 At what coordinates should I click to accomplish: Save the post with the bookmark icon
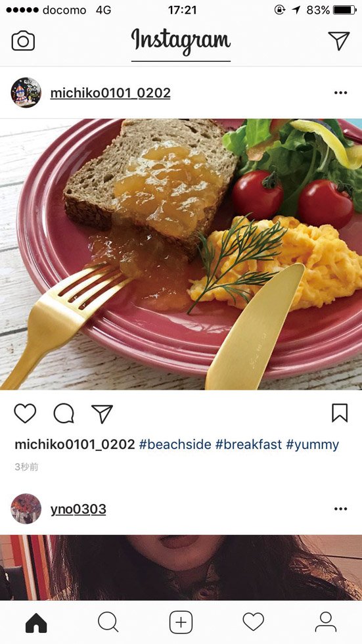coord(340,413)
